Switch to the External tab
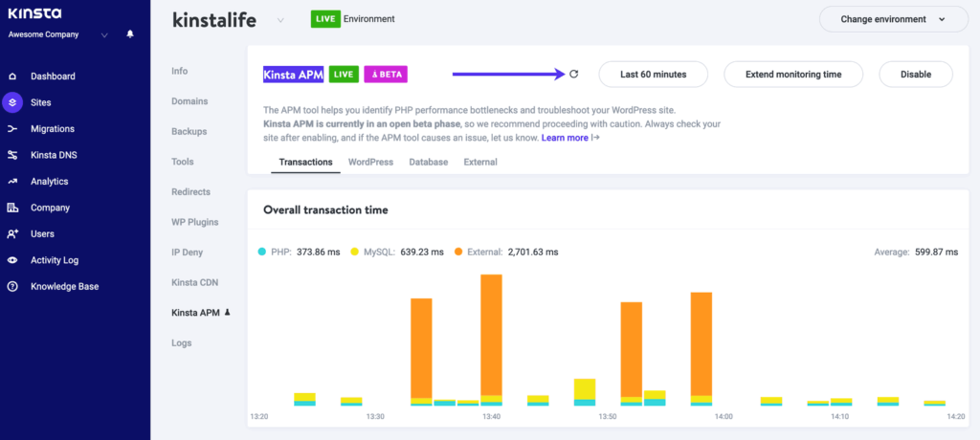Screen dimensions: 980x440 (480, 162)
